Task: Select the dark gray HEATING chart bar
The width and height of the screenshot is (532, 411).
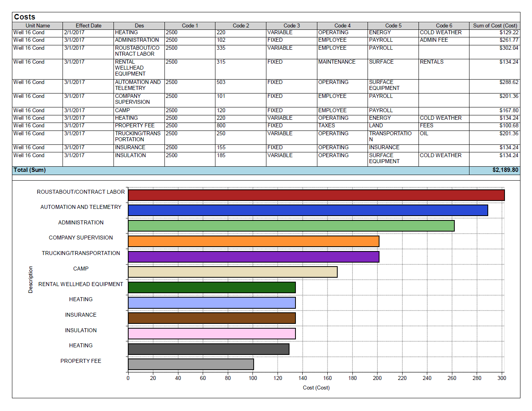Action: [209, 349]
